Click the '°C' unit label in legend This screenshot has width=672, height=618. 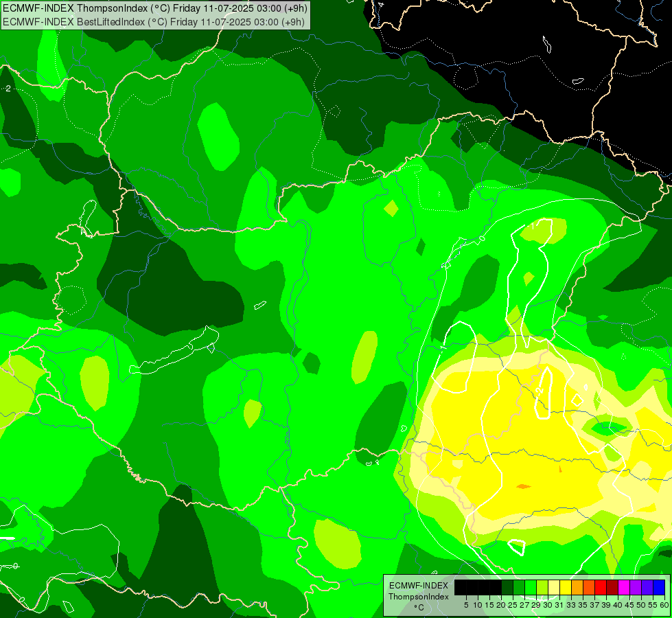tap(419, 607)
